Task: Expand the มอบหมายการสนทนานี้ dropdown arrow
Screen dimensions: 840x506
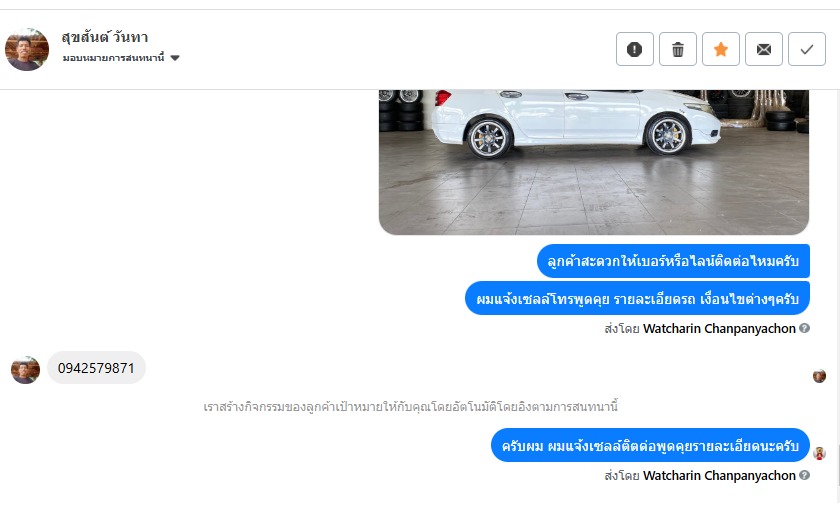Action: pos(175,58)
